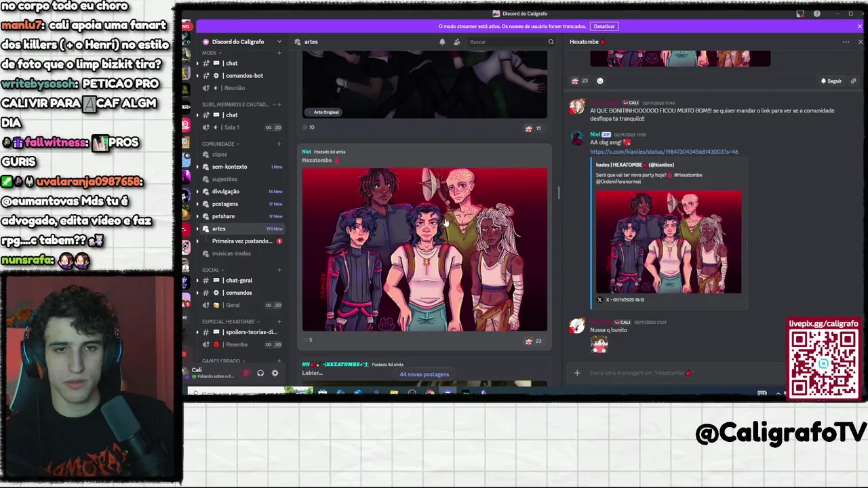This screenshot has height=488, width=868.
Task: Click the 23 reaction in thread panel
Action: point(580,81)
